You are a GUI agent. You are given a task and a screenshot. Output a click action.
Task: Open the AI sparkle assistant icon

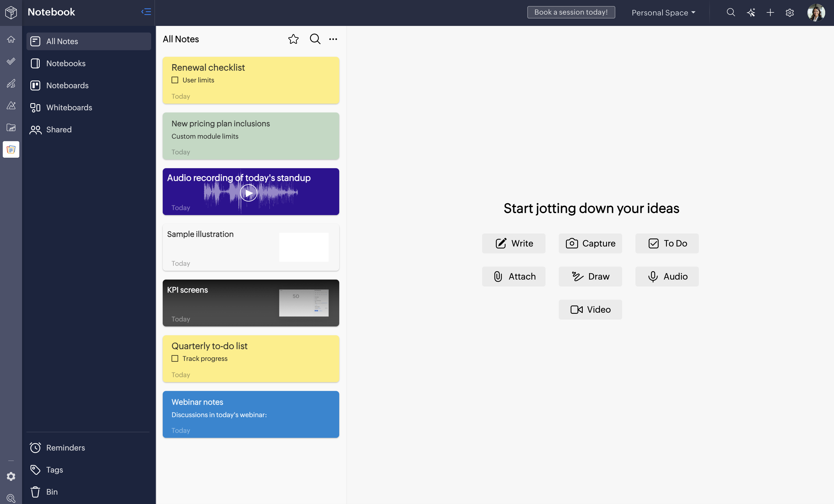click(751, 12)
